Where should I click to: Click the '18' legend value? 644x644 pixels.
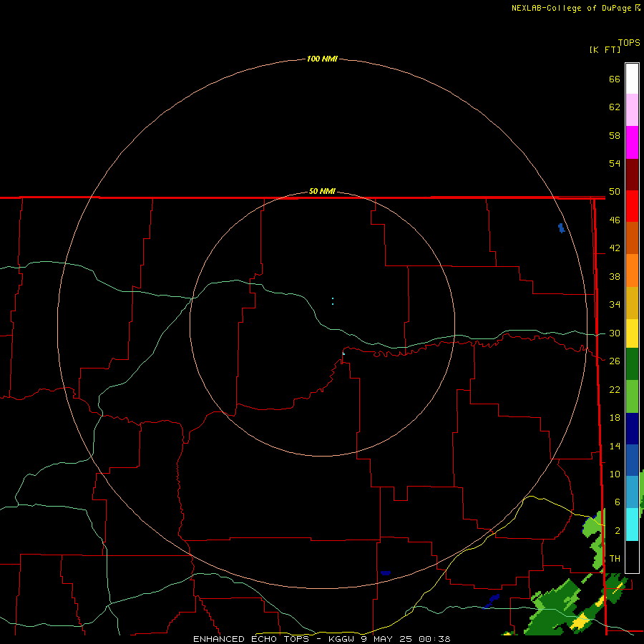tap(615, 418)
